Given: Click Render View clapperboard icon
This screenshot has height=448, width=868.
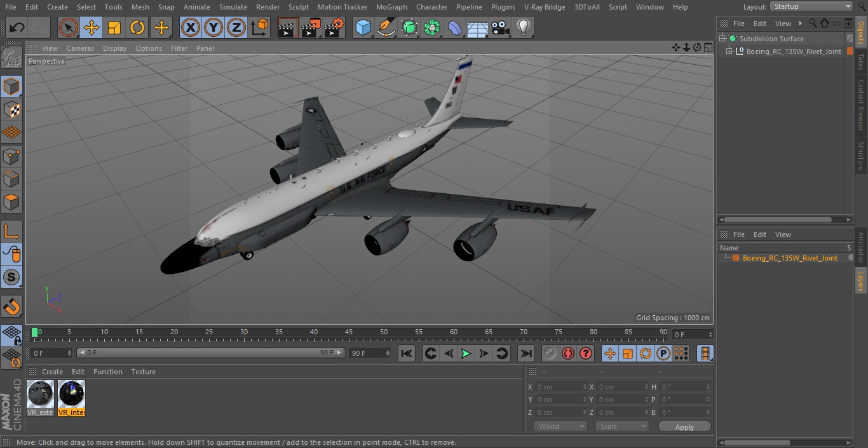Looking at the screenshot, I should click(288, 27).
